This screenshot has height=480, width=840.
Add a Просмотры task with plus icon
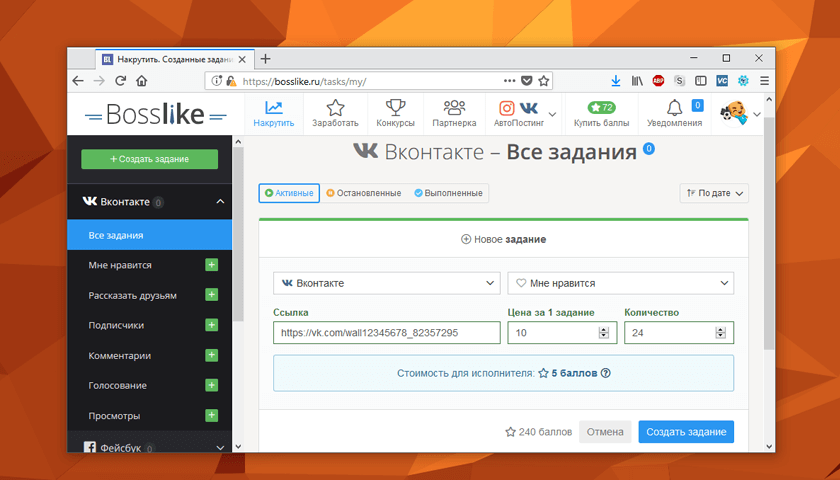coord(212,415)
